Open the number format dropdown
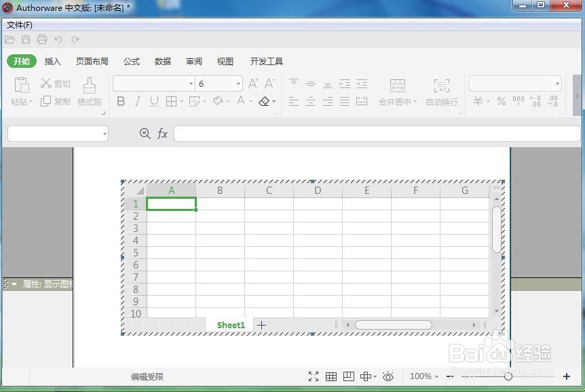Viewport: 585px width, 392px height. (557, 83)
